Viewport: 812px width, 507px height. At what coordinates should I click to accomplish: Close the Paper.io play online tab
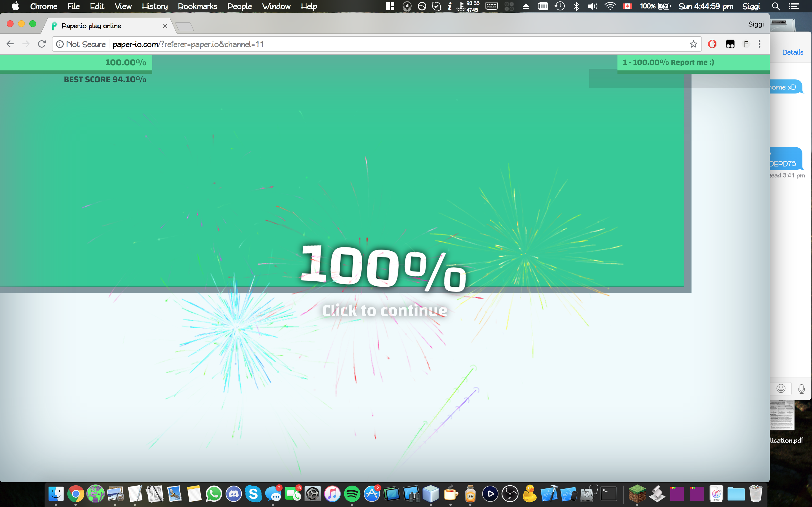[x=165, y=26]
